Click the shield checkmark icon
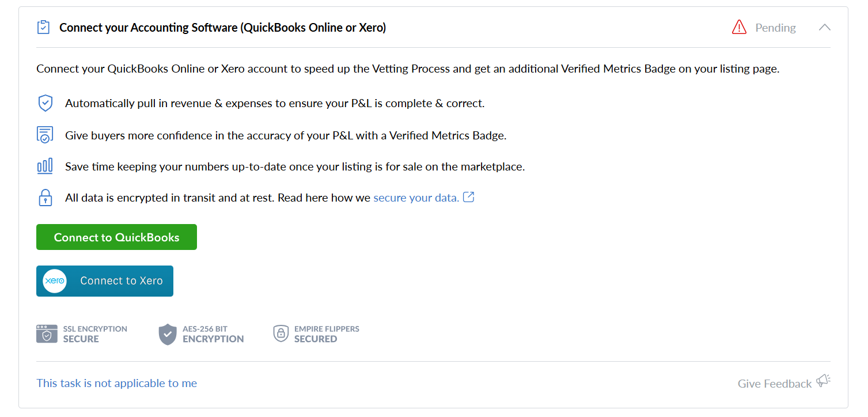Screen dimensions: 868x417 point(45,103)
